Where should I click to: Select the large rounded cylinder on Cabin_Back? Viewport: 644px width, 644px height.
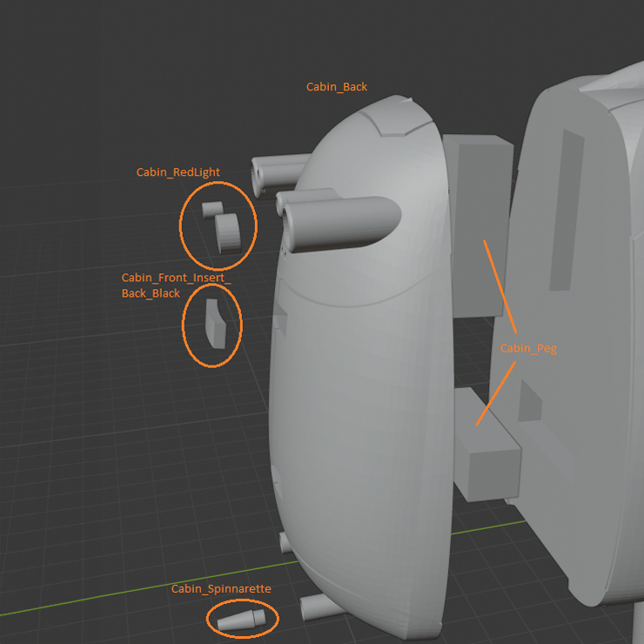(x=341, y=224)
